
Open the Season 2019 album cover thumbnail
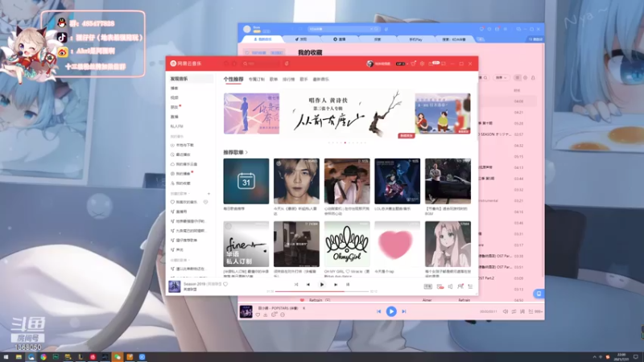[x=175, y=286]
